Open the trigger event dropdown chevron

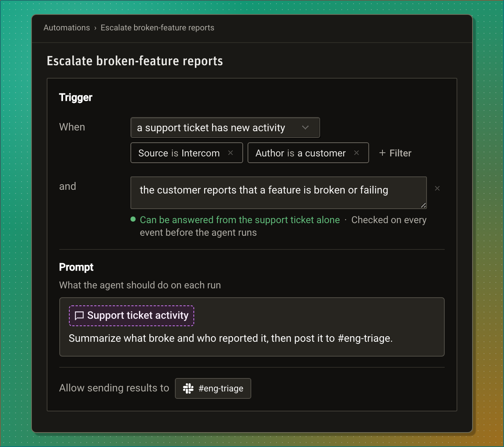pyautogui.click(x=305, y=128)
